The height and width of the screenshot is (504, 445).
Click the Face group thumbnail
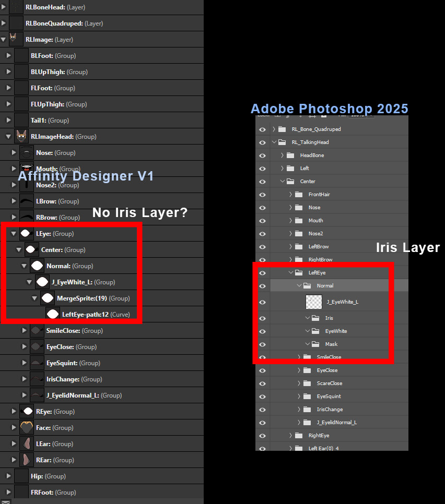coord(27,427)
